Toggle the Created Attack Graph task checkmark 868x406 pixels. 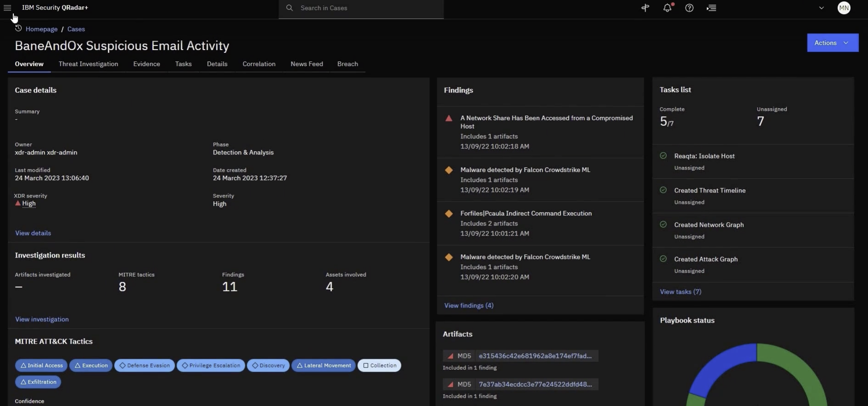point(663,259)
